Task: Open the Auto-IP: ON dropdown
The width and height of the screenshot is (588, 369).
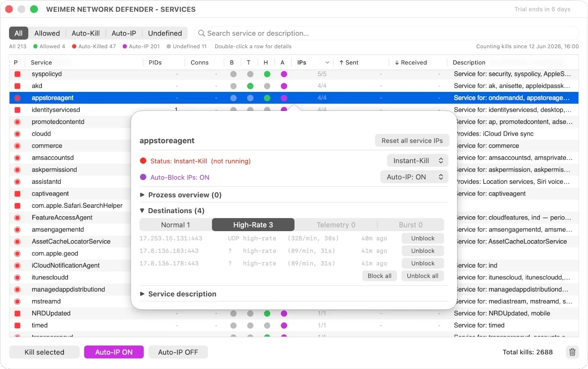Action: pyautogui.click(x=414, y=177)
